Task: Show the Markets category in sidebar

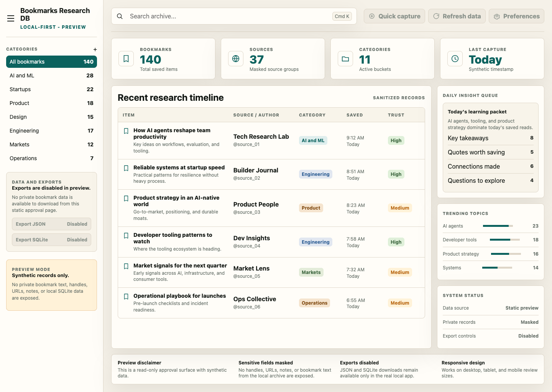Action: point(51,144)
